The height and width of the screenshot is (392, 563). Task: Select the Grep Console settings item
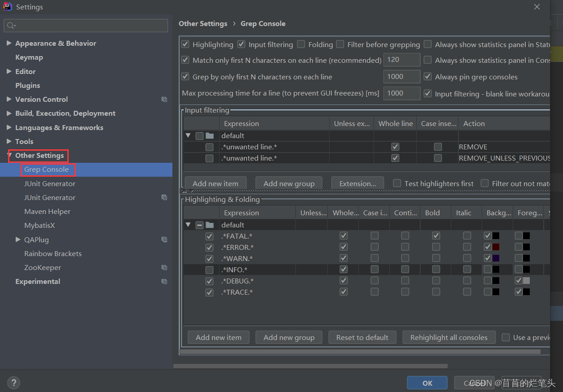coord(46,170)
